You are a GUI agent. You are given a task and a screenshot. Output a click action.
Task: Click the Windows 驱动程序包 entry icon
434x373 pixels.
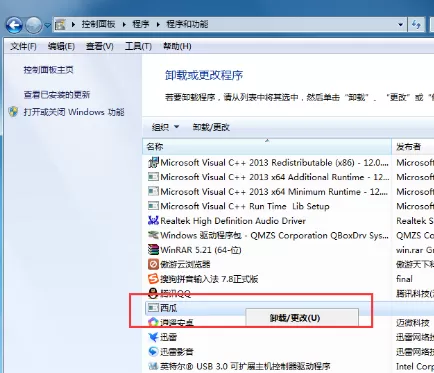tap(153, 235)
